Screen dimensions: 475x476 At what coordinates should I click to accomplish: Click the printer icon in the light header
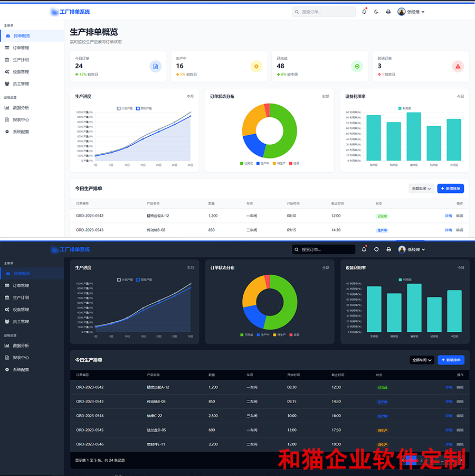tap(388, 12)
